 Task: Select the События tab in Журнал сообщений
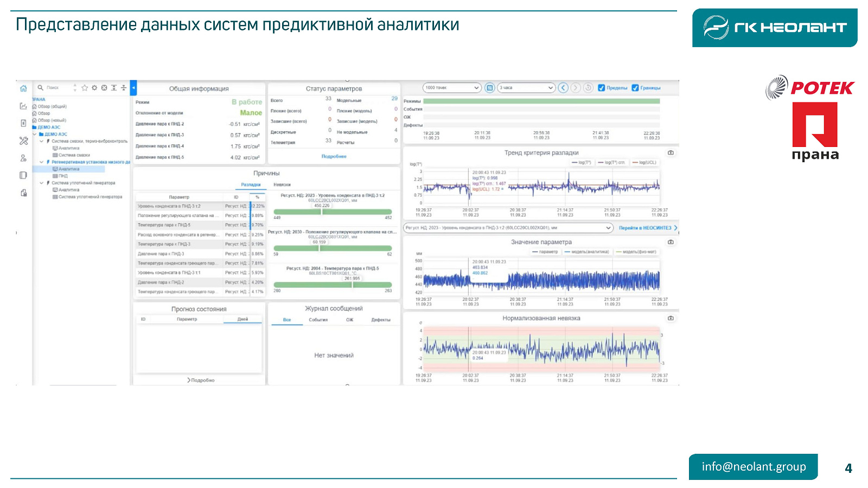pyautogui.click(x=318, y=320)
